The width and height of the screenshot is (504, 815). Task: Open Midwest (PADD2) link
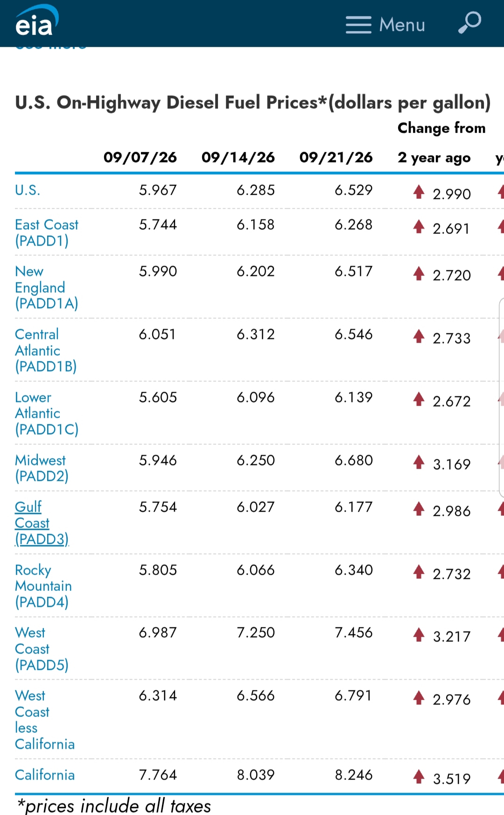click(42, 468)
